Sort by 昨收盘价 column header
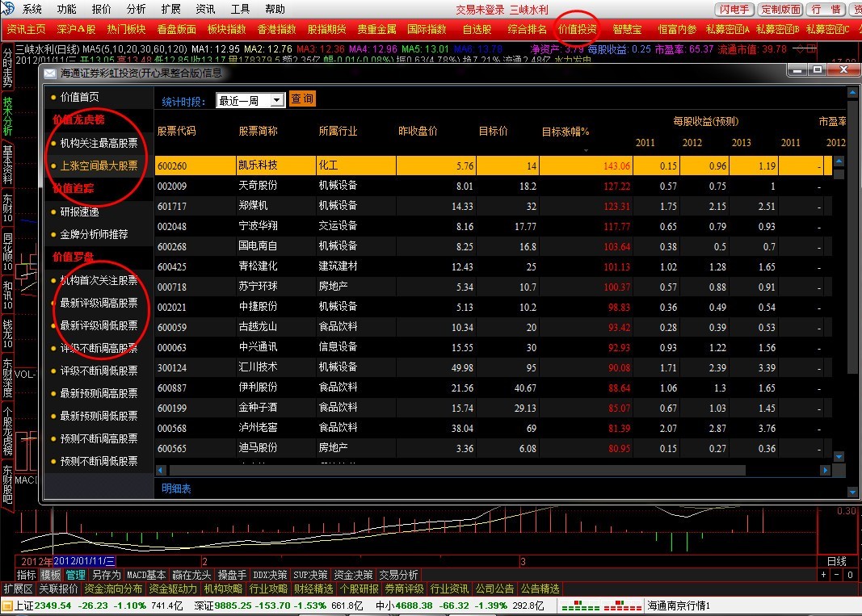Screen dimensions: 862x616 pos(418,131)
